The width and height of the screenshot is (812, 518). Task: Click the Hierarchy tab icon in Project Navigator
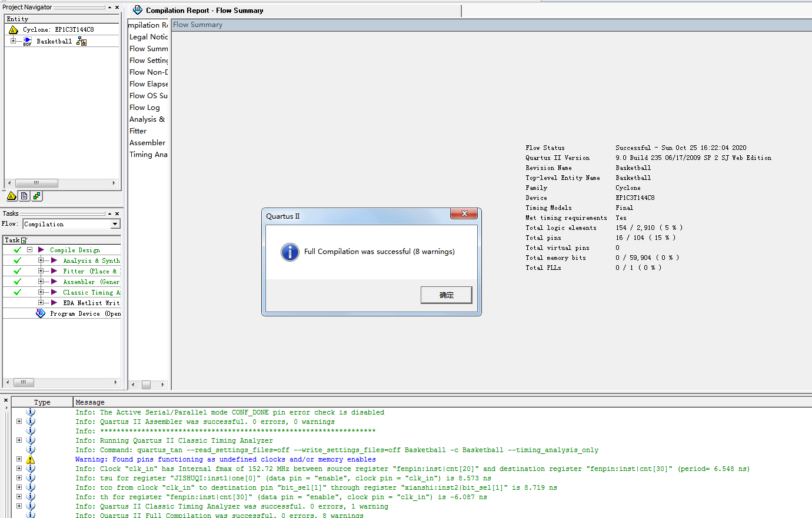(12, 196)
